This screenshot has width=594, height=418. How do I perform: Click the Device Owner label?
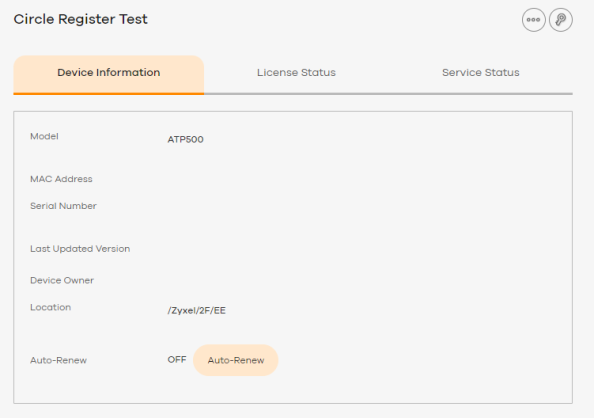[x=62, y=280]
